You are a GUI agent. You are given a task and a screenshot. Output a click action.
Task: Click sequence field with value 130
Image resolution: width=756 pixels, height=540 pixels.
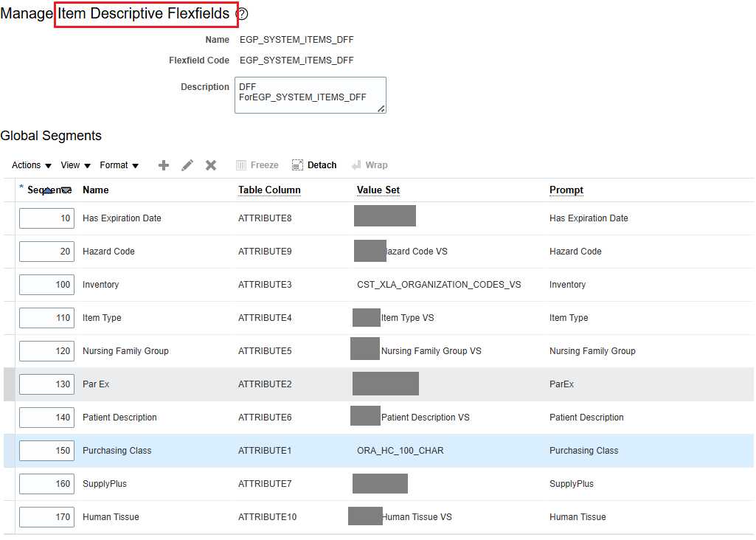click(x=46, y=385)
